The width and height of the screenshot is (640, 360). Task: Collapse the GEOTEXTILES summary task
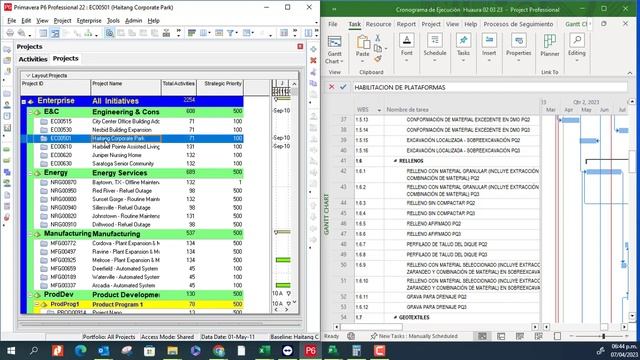click(x=395, y=317)
